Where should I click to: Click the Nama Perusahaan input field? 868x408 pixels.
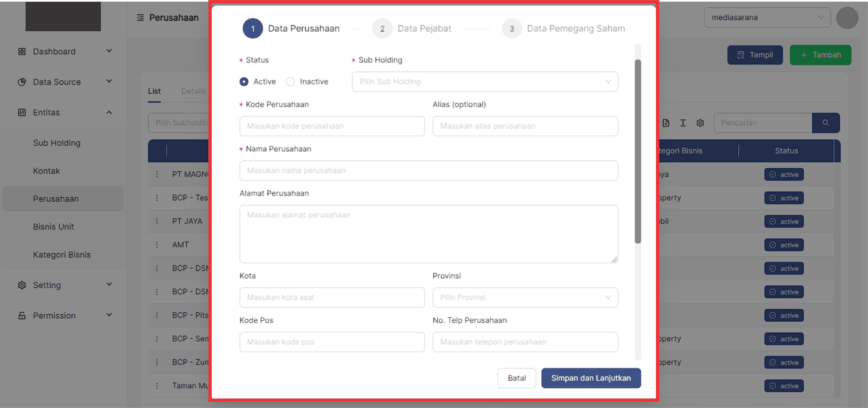pos(428,170)
